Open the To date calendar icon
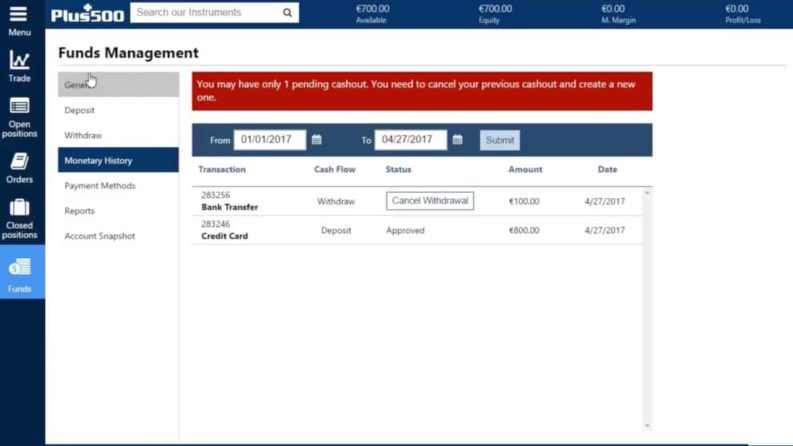793x446 pixels. tap(458, 140)
